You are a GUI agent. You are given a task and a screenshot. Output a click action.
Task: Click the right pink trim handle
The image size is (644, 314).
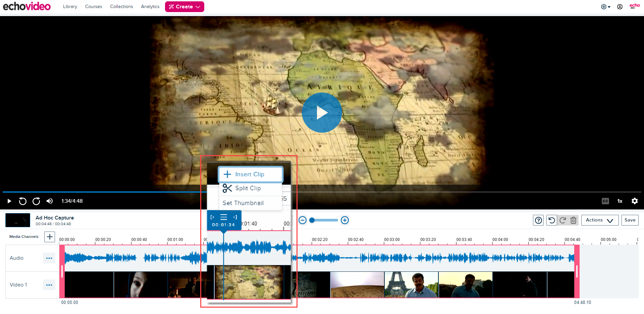point(577,271)
